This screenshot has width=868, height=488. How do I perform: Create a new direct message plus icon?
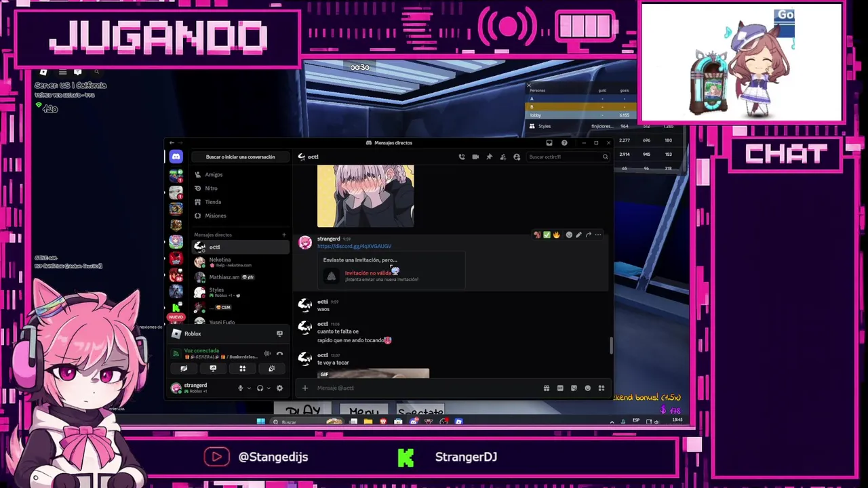(284, 235)
